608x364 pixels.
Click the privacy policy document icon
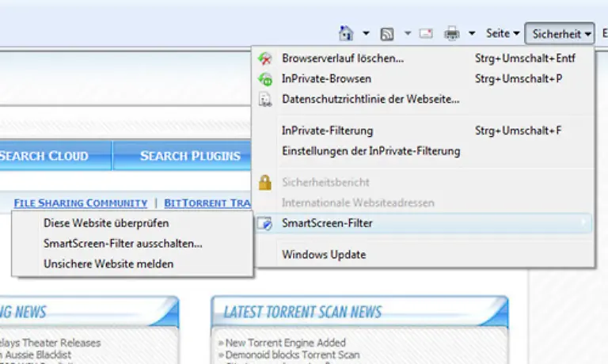pyautogui.click(x=265, y=100)
